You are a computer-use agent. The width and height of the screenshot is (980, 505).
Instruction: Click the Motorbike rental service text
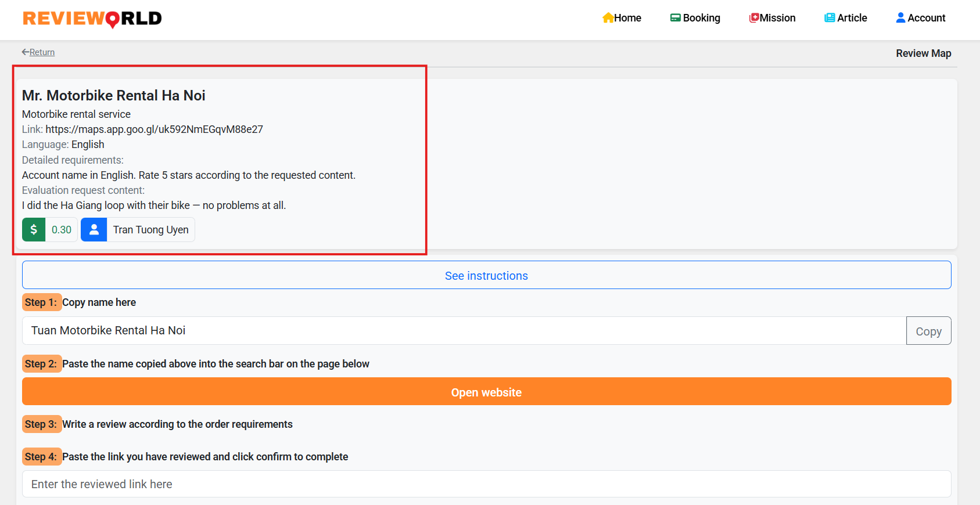click(76, 114)
